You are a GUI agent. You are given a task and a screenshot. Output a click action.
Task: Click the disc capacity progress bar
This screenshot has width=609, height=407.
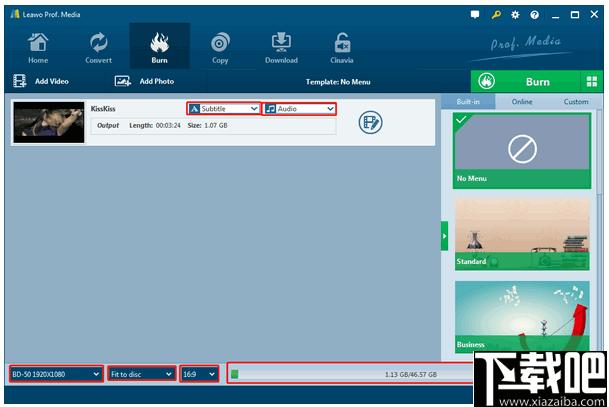click(351, 374)
